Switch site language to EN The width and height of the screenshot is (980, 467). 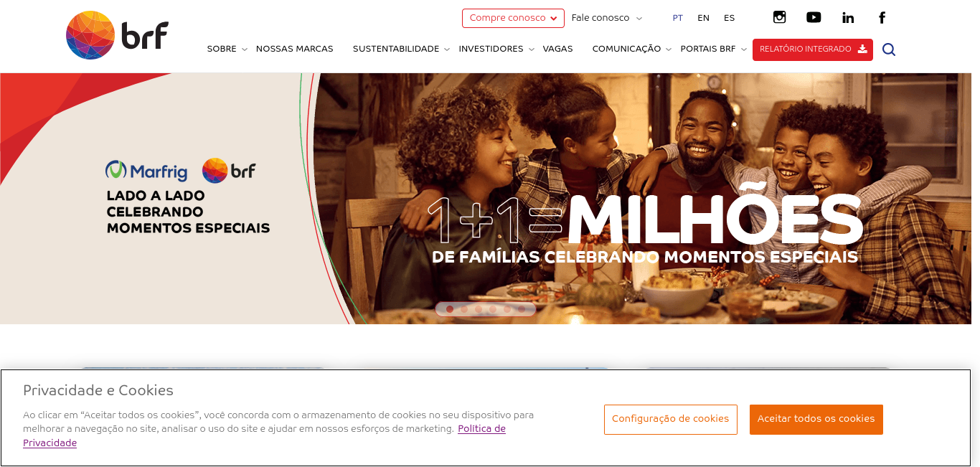tap(703, 18)
